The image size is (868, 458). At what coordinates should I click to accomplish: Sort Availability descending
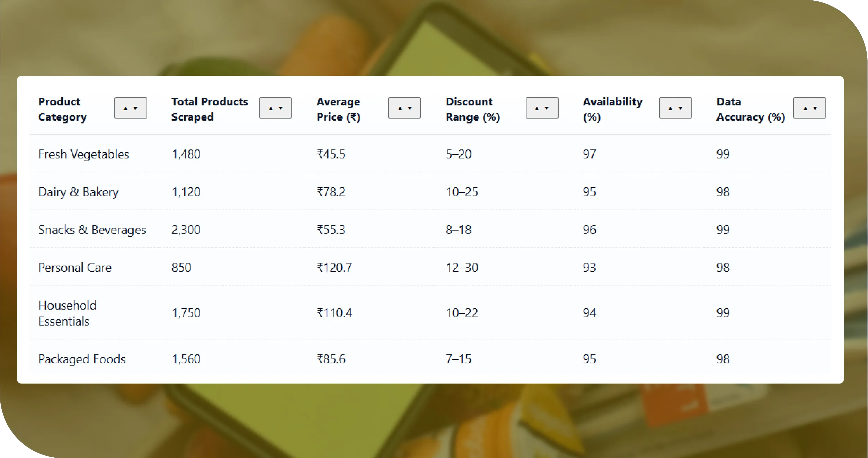[680, 109]
